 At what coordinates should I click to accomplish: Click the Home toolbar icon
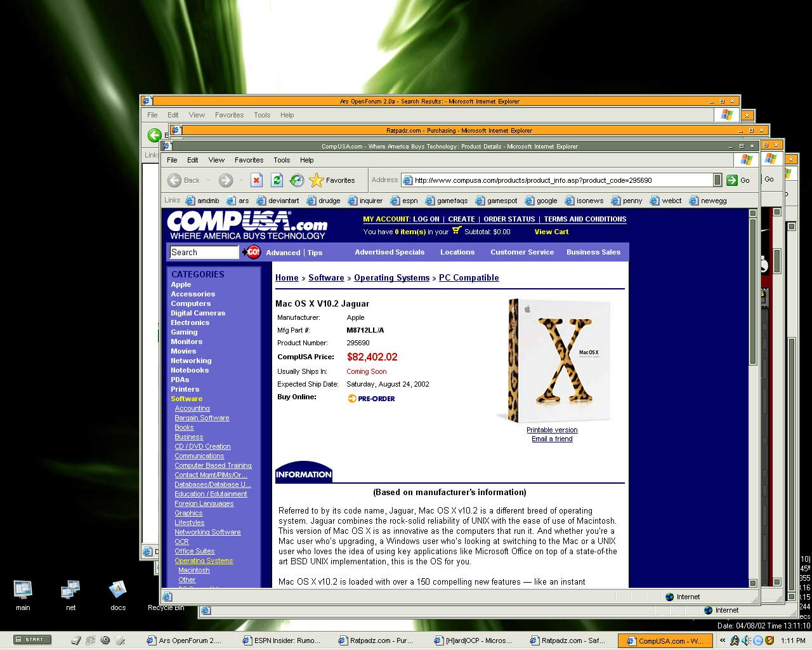tap(297, 180)
